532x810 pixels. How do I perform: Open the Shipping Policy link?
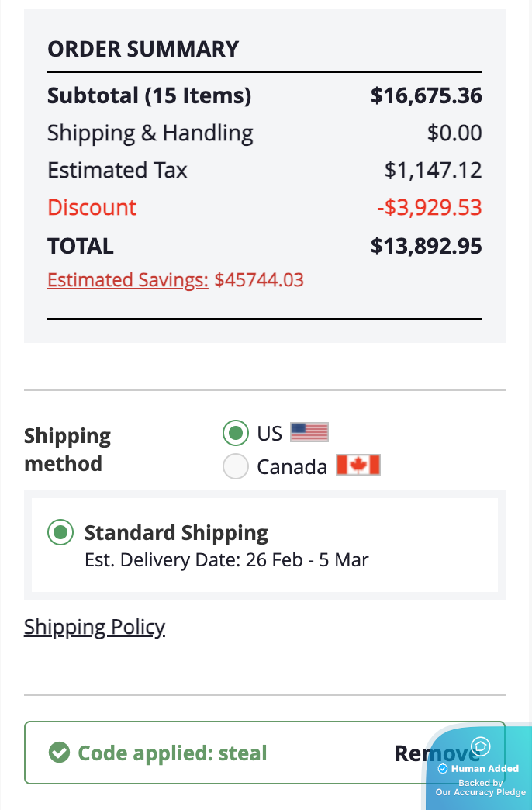(95, 627)
